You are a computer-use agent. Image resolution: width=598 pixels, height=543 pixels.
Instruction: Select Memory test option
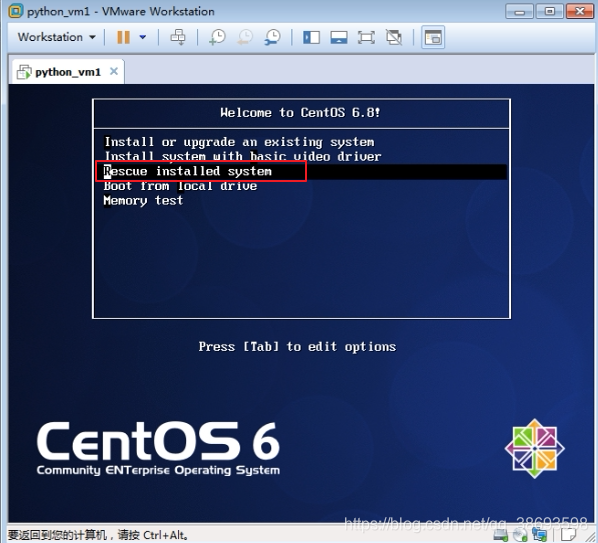pos(143,201)
